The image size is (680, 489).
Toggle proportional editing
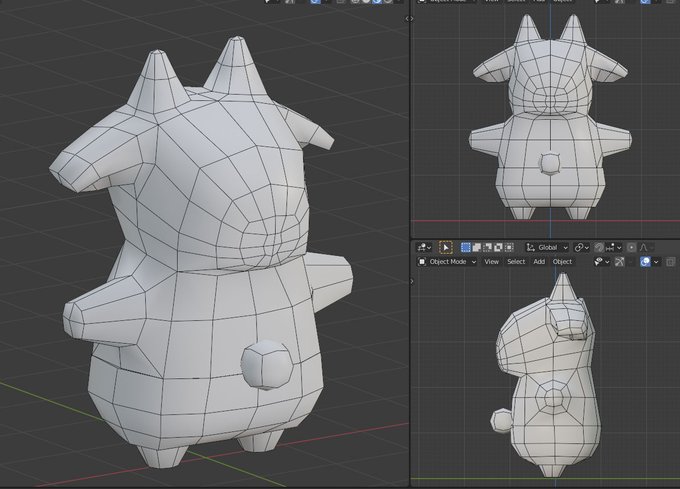(x=631, y=248)
